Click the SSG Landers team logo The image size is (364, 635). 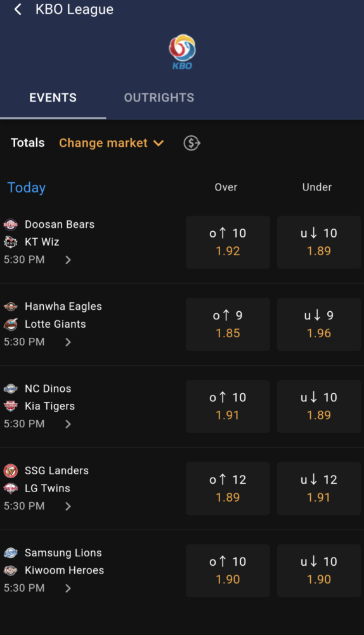pyautogui.click(x=11, y=471)
